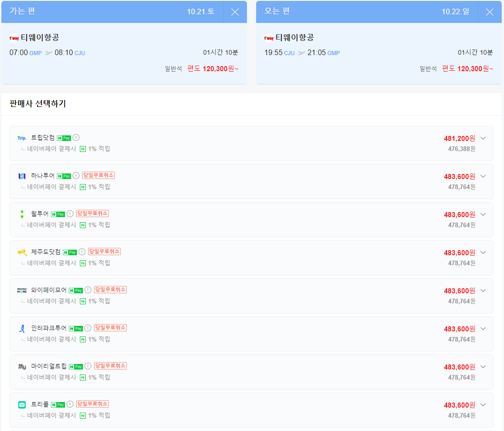Click the 인터파크투어 logo icon

pos(22,329)
